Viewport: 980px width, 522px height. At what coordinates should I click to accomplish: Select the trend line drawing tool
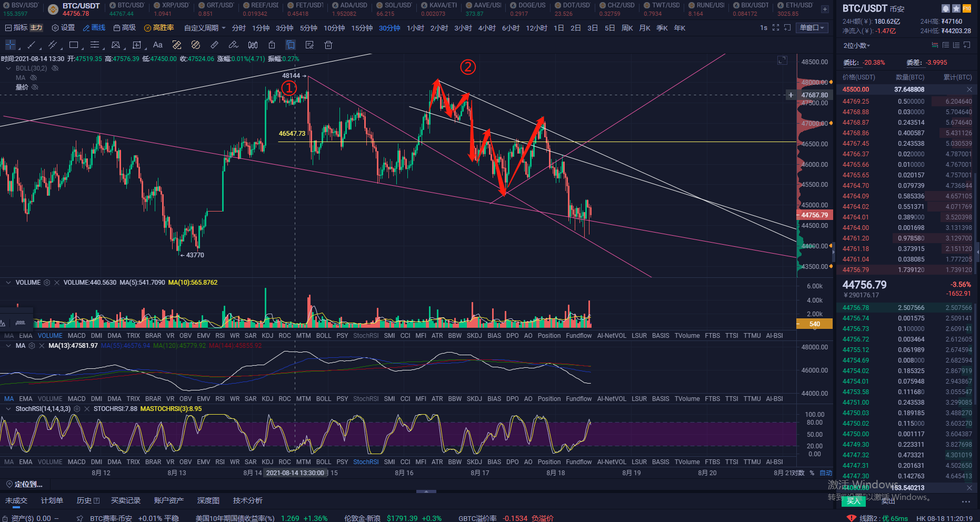[x=32, y=45]
